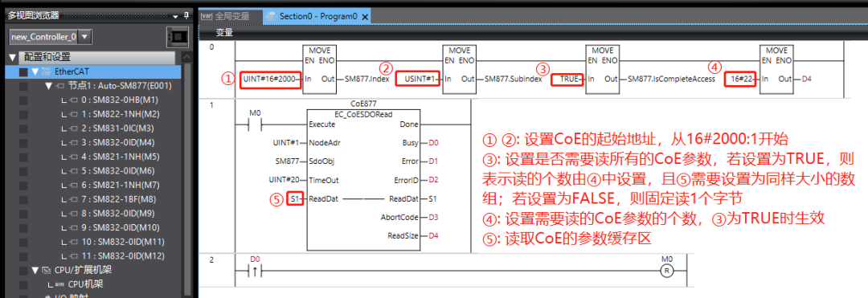Close the Section0 - Program0 tab

tap(365, 17)
